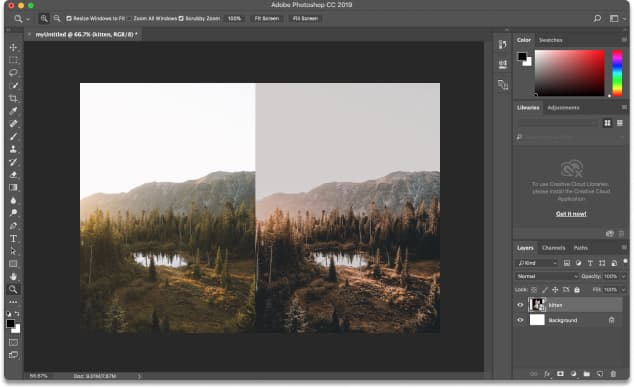
Task: Add a layer style with fx button
Action: [547, 374]
